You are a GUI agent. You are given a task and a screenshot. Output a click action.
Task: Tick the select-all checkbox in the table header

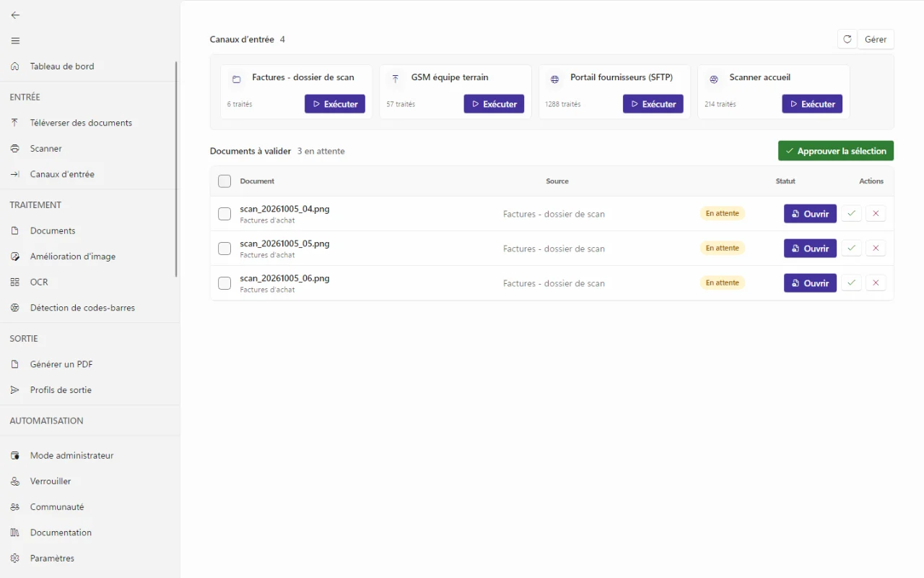click(x=225, y=181)
